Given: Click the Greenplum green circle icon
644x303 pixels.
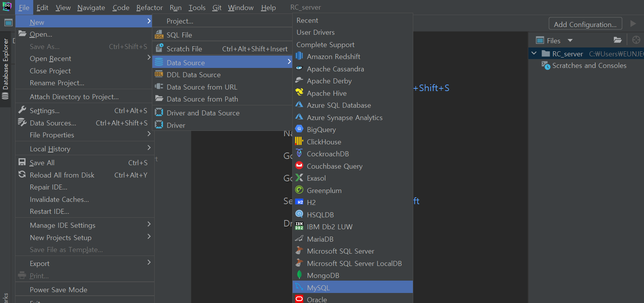Looking at the screenshot, I should tap(299, 190).
